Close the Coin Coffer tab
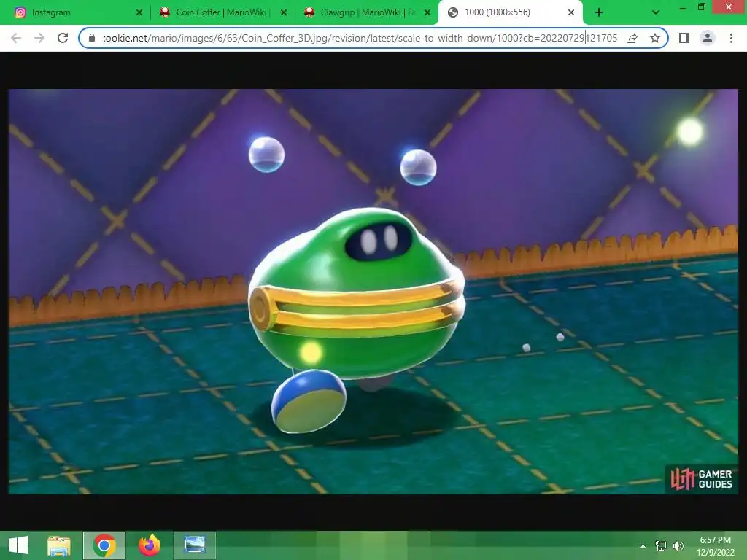The image size is (747, 560). tap(284, 13)
